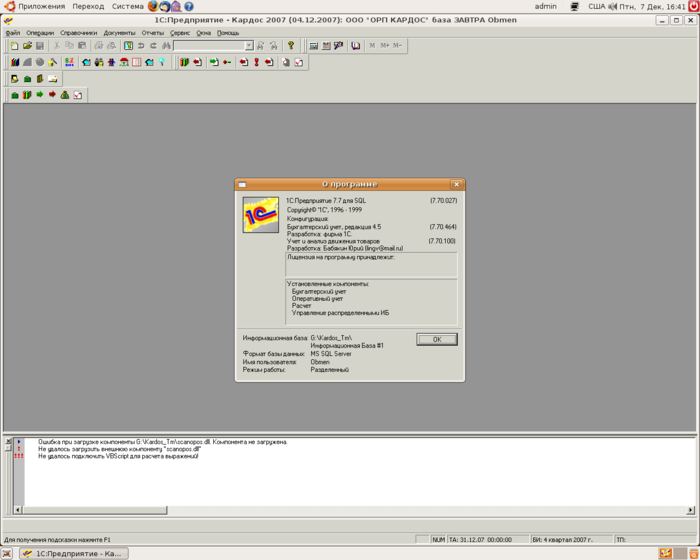Image resolution: width=700 pixels, height=560 pixels.
Task: Click the 1C logo image in dialog
Action: pos(261,215)
